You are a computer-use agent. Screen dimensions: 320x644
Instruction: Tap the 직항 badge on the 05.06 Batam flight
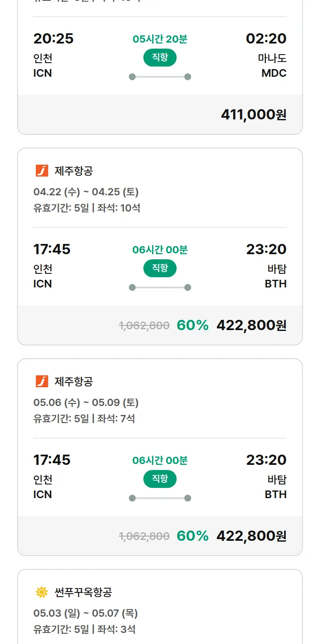(x=160, y=479)
